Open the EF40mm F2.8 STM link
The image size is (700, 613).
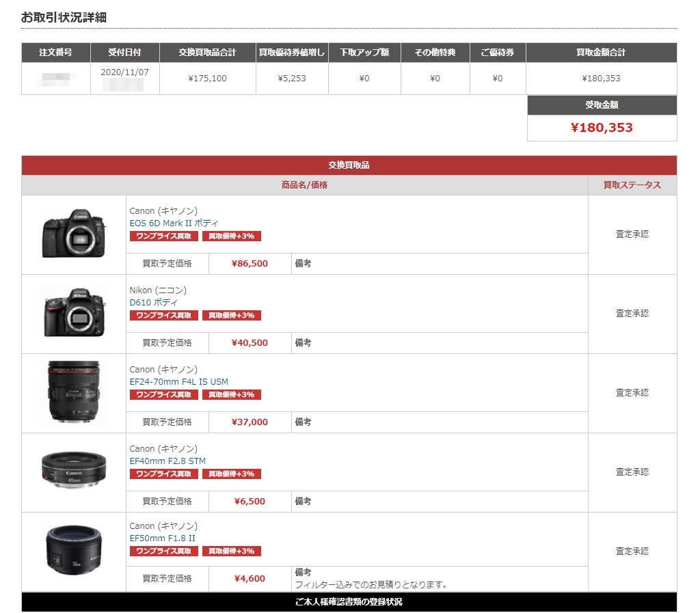(167, 461)
